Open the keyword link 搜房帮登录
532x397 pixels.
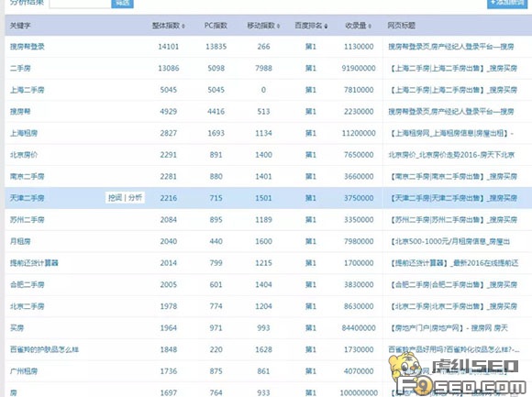click(x=28, y=47)
